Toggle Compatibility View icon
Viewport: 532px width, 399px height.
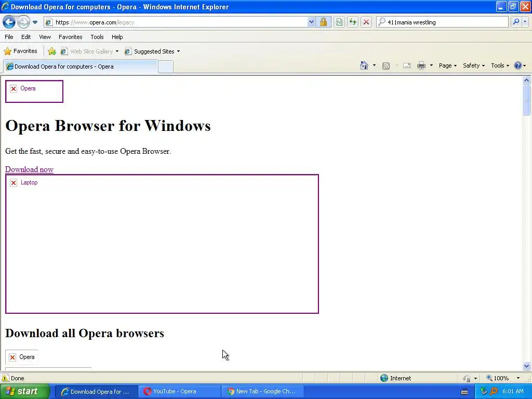point(339,22)
